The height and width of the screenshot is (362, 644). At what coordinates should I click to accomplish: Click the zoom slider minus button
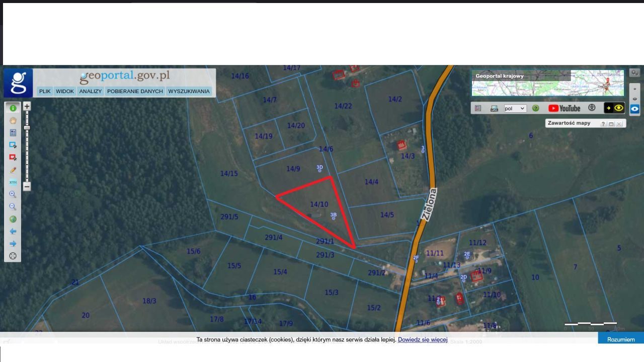point(27,186)
